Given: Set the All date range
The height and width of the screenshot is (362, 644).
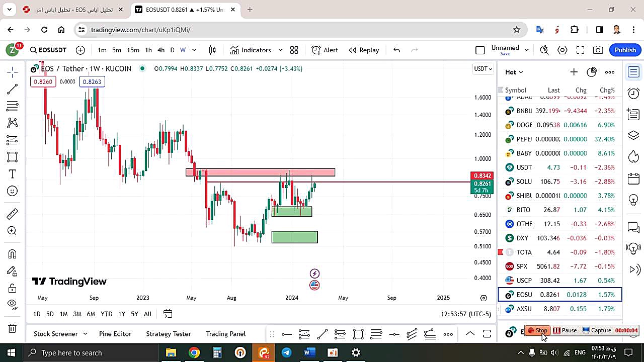Looking at the screenshot, I should [x=147, y=314].
